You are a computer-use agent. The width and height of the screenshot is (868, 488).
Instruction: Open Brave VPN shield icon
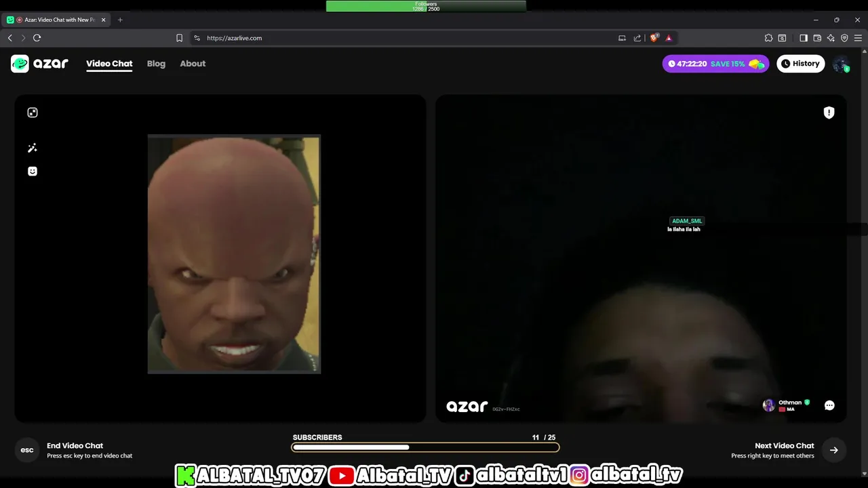tap(844, 38)
